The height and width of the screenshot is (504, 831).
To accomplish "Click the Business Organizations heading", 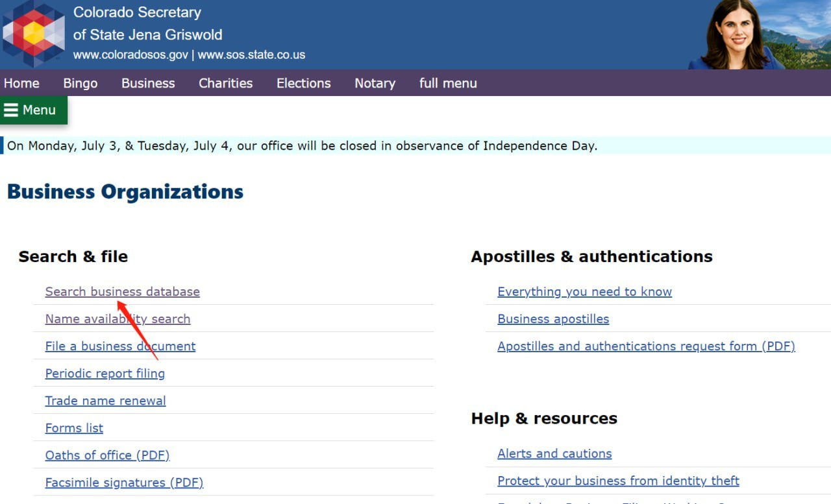I will pos(125,191).
